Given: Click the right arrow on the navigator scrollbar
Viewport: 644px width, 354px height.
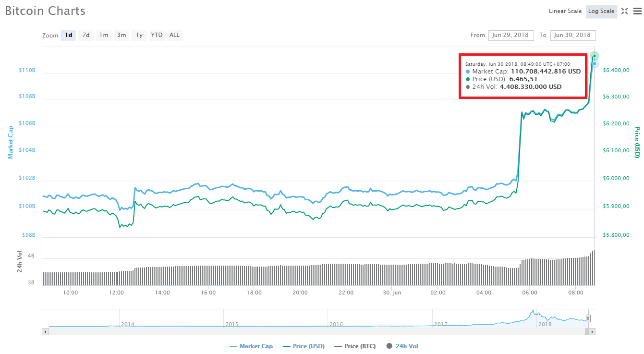Looking at the screenshot, I should [593, 331].
